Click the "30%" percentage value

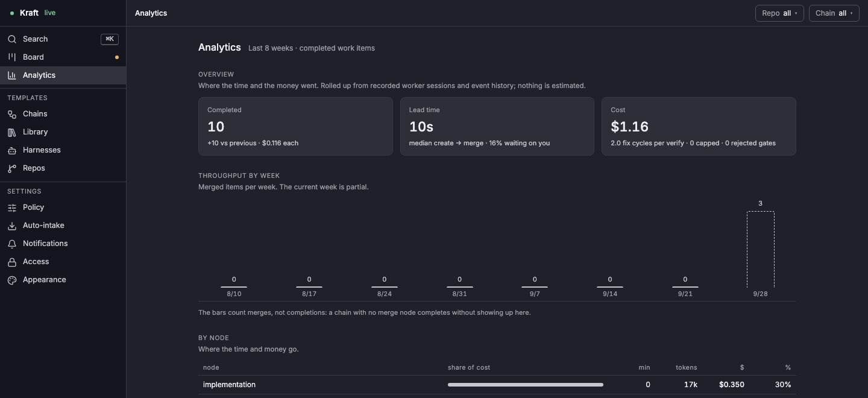pyautogui.click(x=783, y=385)
